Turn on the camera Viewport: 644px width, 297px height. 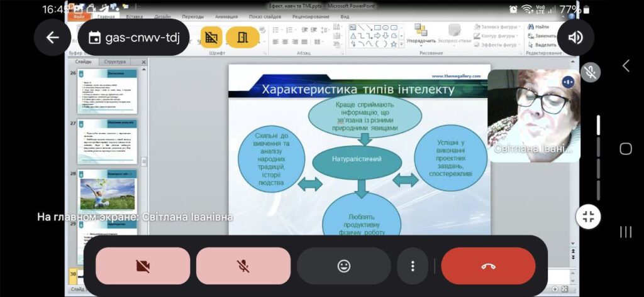(143, 266)
